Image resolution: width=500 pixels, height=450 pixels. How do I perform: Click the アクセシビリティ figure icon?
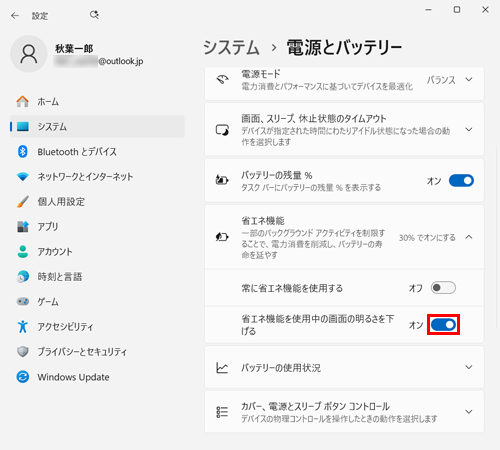tap(23, 327)
